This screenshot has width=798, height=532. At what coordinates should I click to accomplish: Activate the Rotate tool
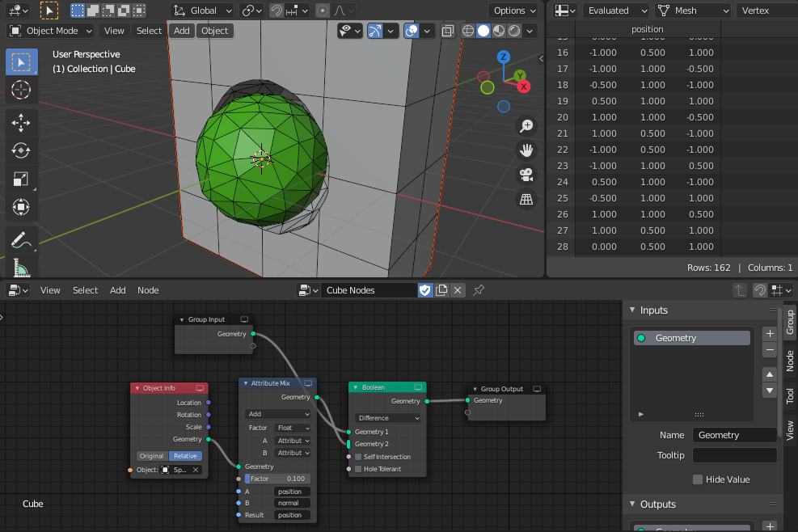tap(21, 150)
